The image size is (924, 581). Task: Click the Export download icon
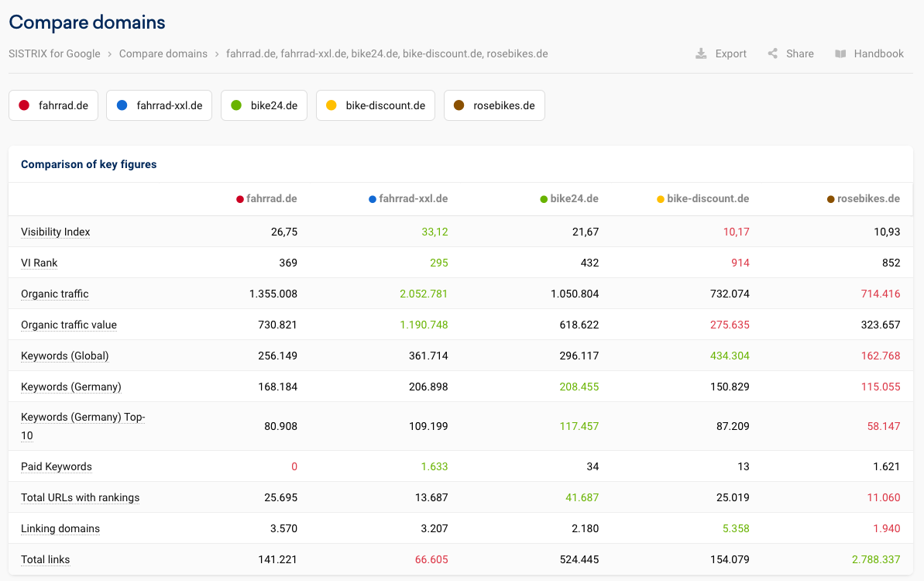701,53
